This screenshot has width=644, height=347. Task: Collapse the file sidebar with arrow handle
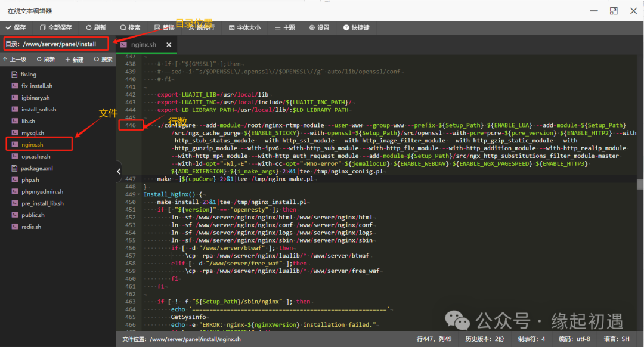(x=119, y=171)
